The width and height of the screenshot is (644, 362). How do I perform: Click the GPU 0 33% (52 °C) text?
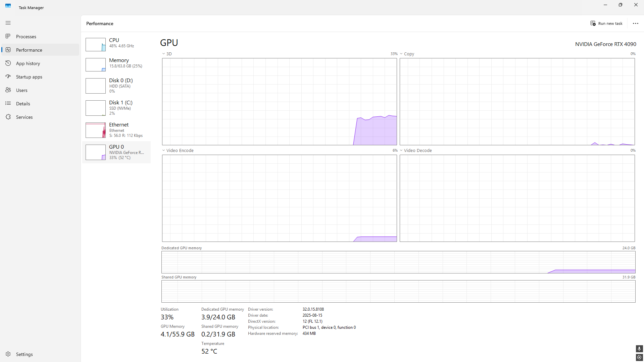(120, 158)
